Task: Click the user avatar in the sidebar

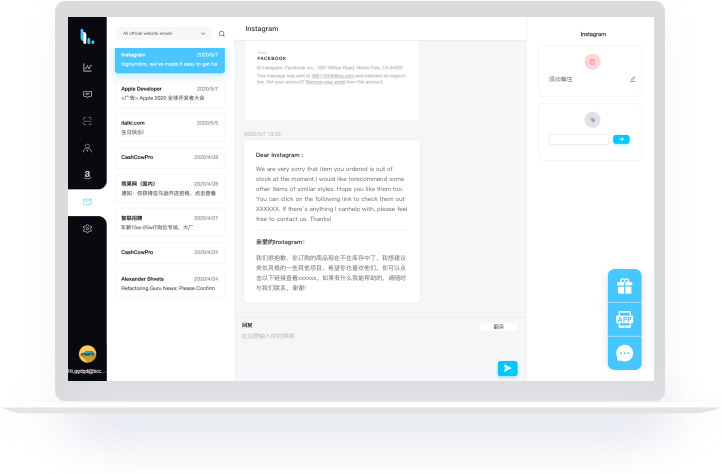Action: [x=87, y=354]
